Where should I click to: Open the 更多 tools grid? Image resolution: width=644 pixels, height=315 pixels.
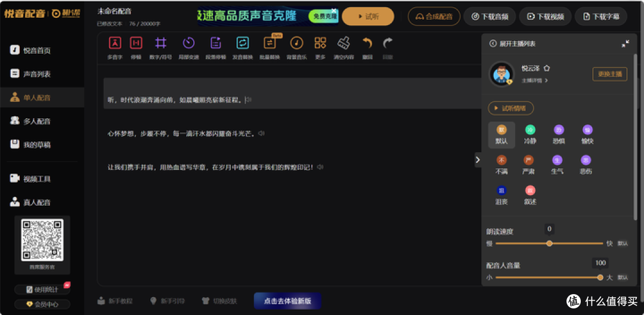pyautogui.click(x=320, y=48)
